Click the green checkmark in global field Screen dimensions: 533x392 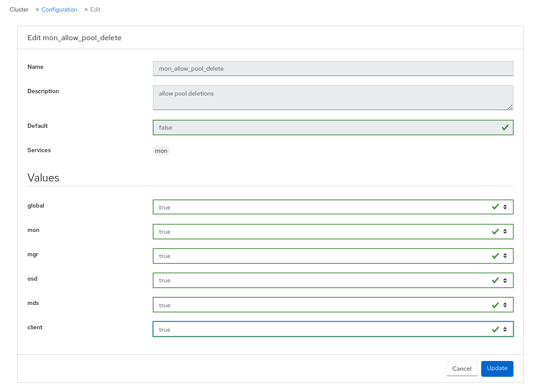pyautogui.click(x=495, y=207)
